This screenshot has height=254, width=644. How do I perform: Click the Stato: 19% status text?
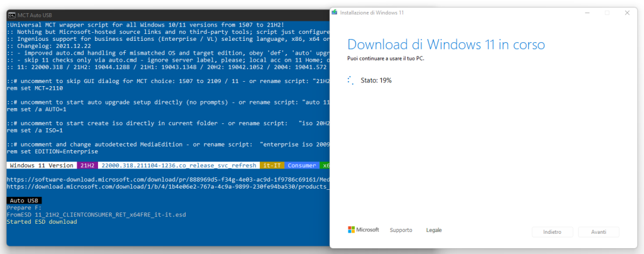click(376, 80)
